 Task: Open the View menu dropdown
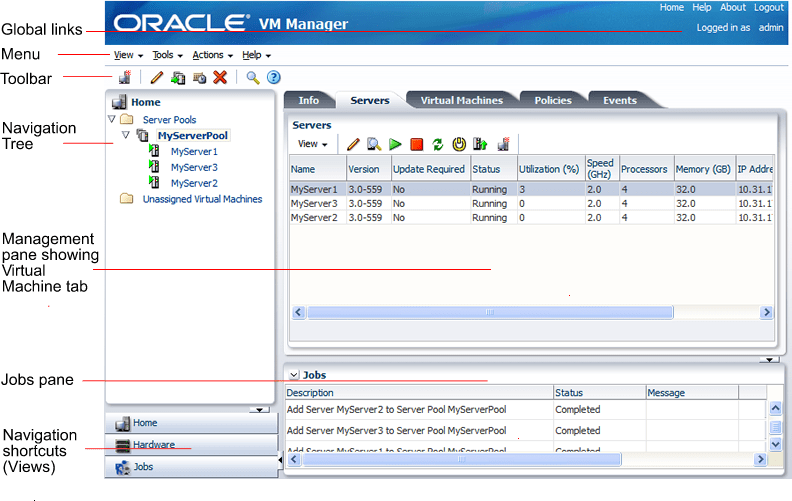pyautogui.click(x=128, y=55)
